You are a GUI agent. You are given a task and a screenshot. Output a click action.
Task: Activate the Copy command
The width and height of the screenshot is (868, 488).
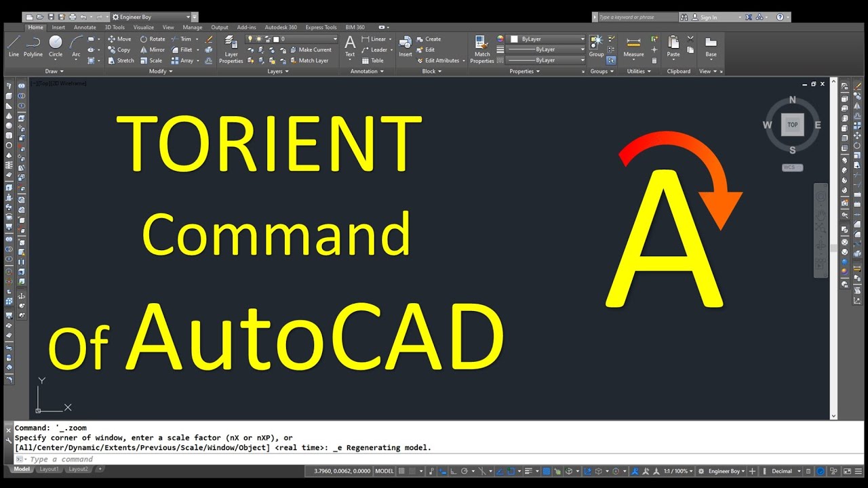tap(119, 49)
